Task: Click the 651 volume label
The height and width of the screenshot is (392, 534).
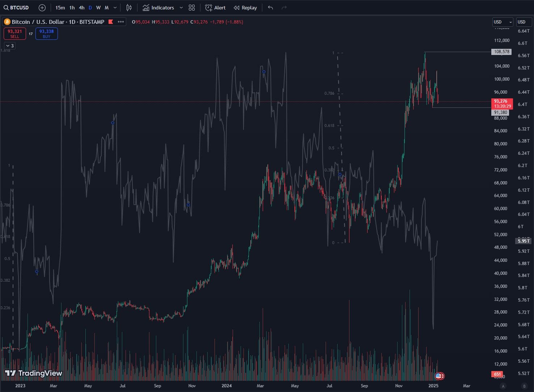Action: (497, 374)
